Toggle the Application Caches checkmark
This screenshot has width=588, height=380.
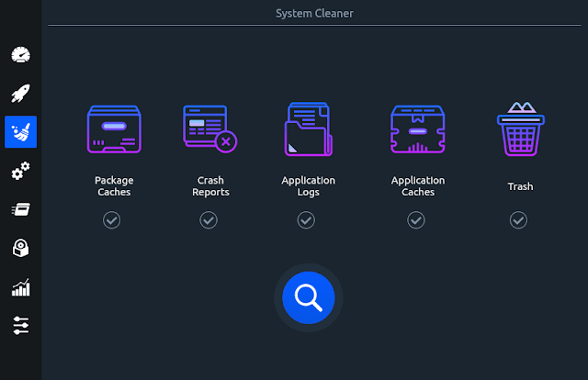[x=416, y=220]
